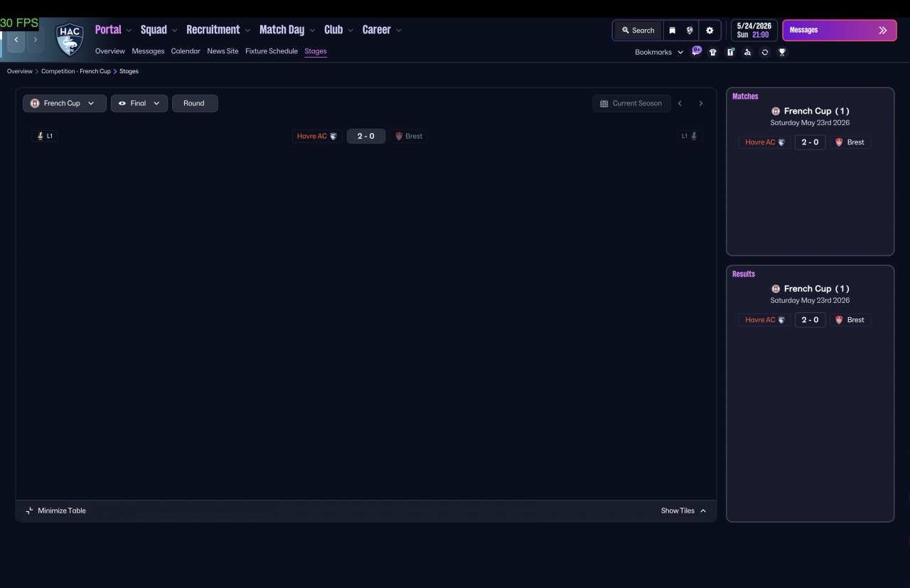Click the date and time display
910x588 pixels.
(x=754, y=31)
